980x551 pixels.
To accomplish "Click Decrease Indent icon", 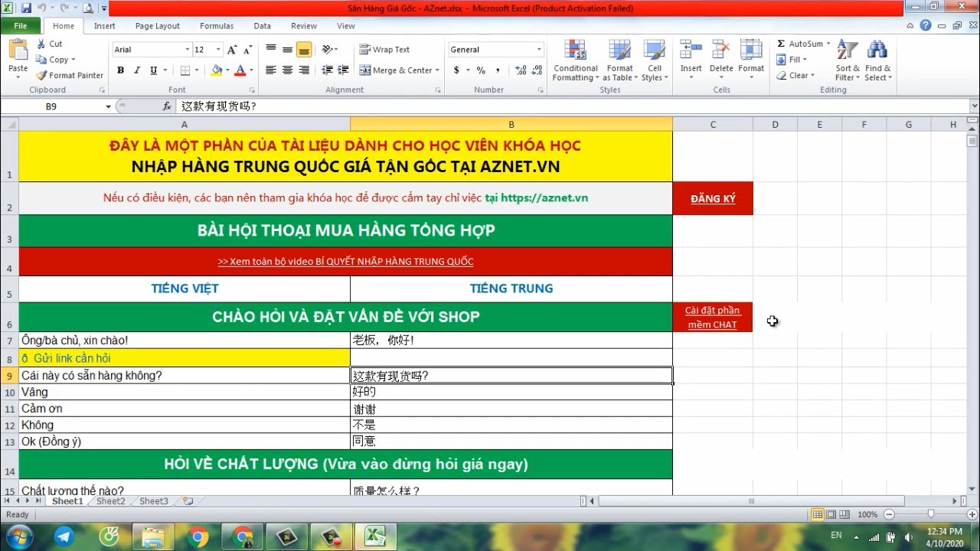I will (327, 70).
